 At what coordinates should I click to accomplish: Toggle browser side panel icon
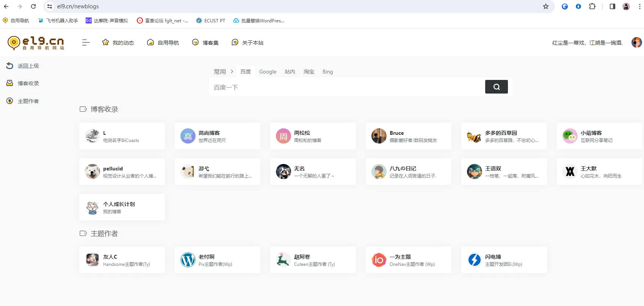(612, 6)
